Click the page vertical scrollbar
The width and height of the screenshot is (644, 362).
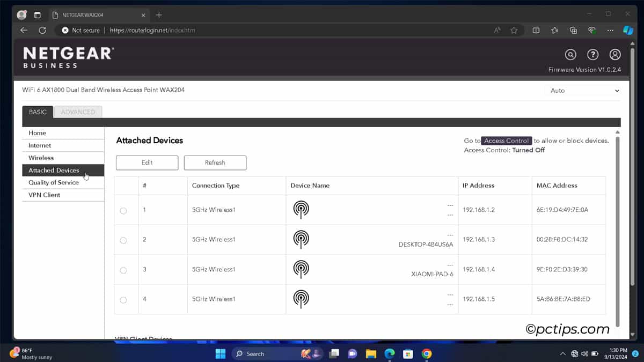click(x=617, y=231)
